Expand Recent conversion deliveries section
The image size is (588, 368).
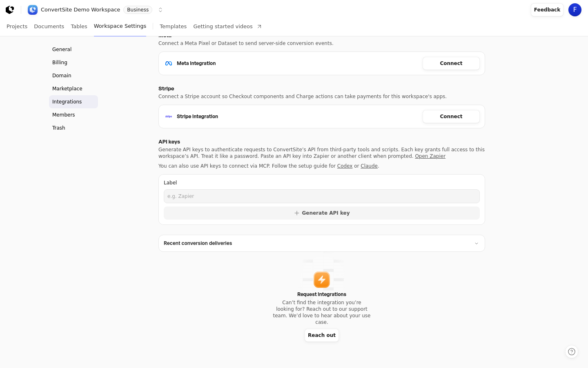tap(322, 243)
